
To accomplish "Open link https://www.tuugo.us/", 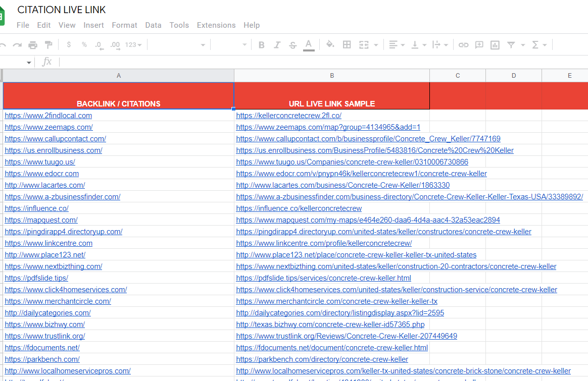I will click(40, 162).
